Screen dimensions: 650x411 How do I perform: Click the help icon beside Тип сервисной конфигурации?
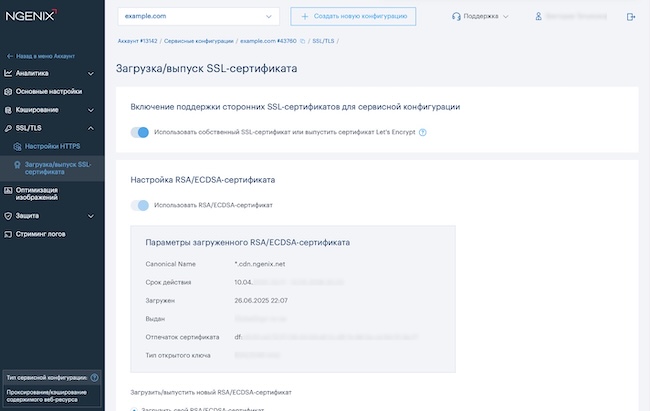pos(95,378)
